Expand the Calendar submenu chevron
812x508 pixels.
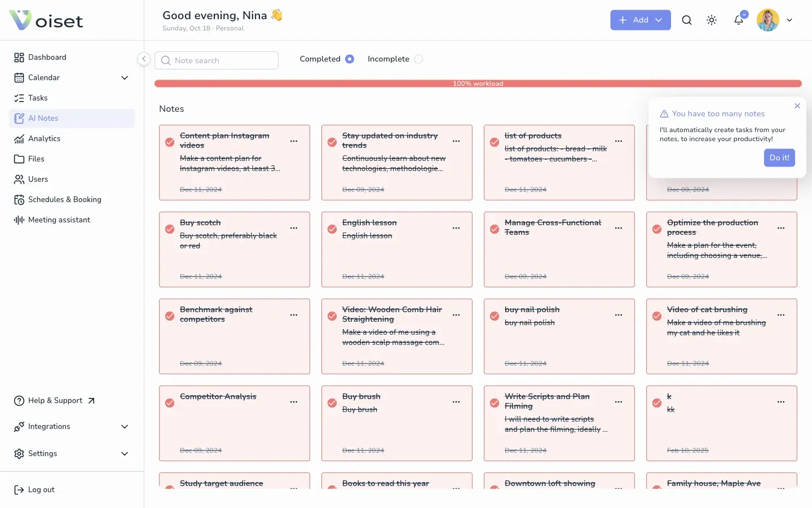click(125, 78)
